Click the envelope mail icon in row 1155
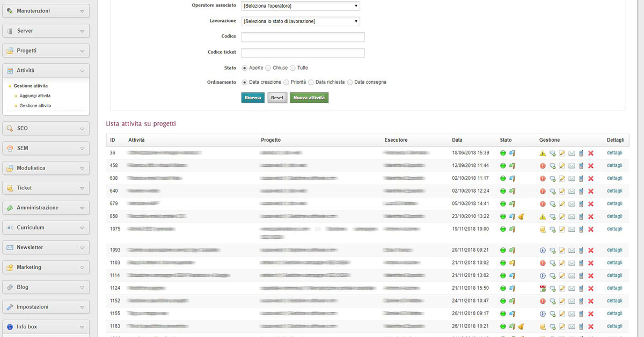This screenshot has width=644, height=337. 572,314
